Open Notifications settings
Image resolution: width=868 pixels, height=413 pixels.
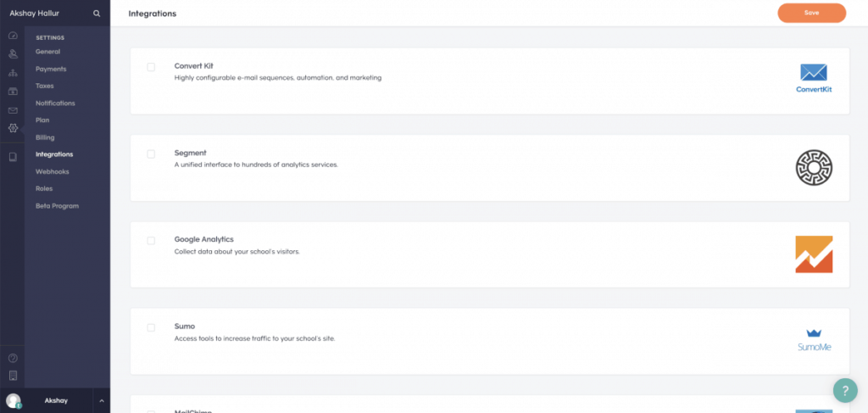click(55, 103)
